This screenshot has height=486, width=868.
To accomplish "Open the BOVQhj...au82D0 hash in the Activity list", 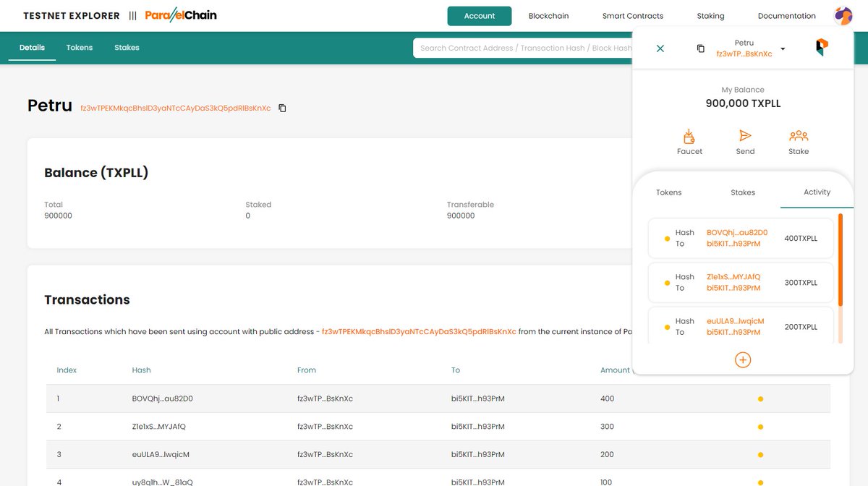I will [x=737, y=233].
